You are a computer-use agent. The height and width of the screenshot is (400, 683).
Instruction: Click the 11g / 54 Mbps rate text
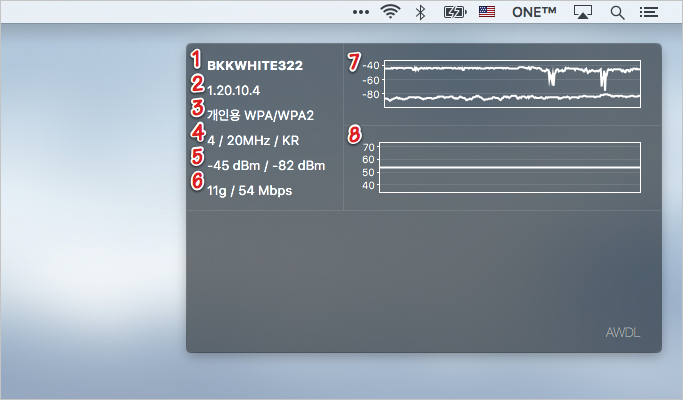pos(250,190)
